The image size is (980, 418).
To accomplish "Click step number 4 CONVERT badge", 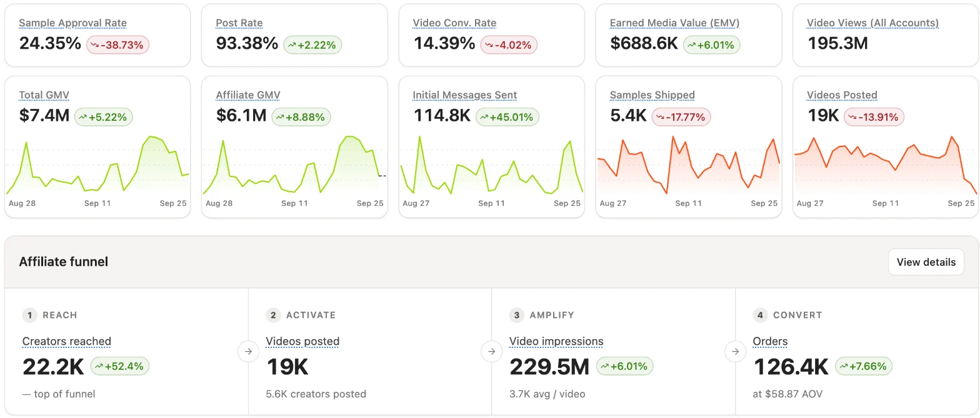I will click(x=760, y=315).
